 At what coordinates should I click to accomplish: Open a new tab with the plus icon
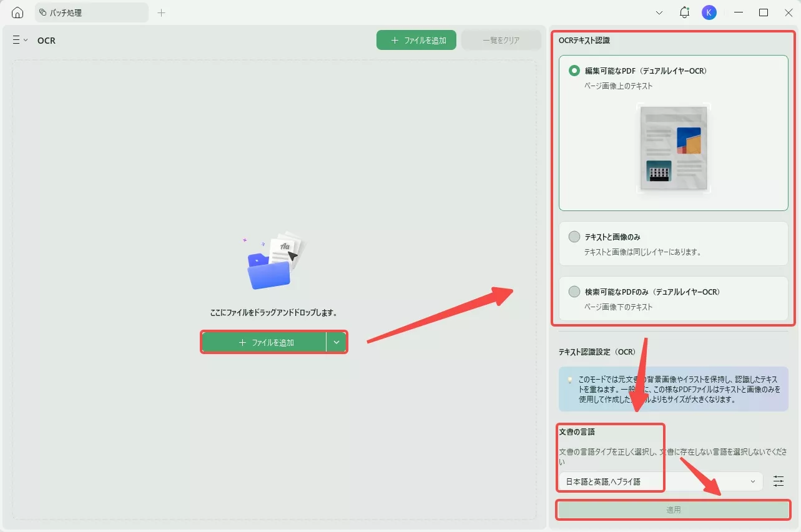point(161,12)
